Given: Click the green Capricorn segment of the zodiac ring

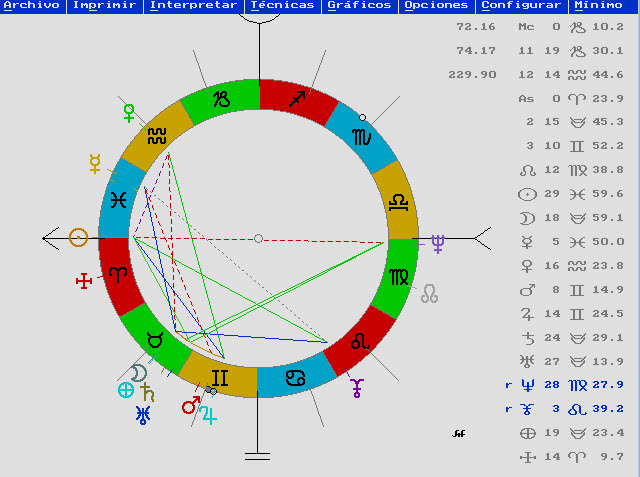Looking at the screenshot, I should point(220,99).
